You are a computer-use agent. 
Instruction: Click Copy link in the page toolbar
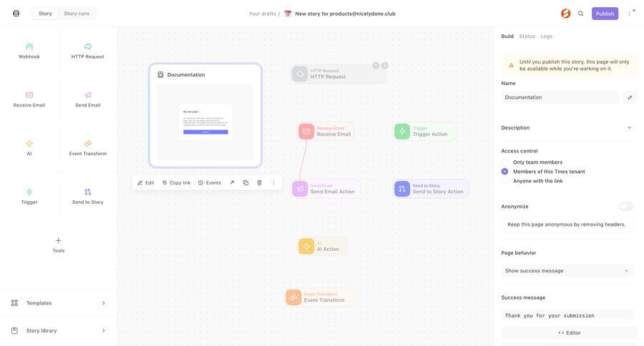[x=176, y=182]
